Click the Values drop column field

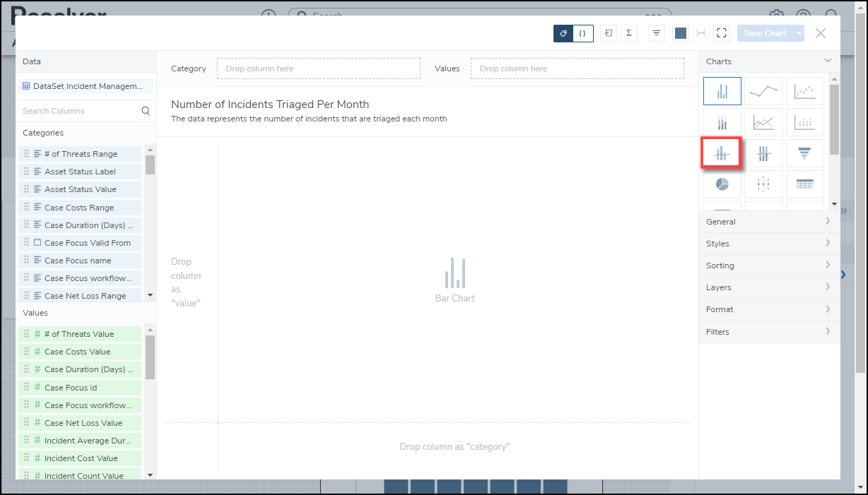click(577, 68)
